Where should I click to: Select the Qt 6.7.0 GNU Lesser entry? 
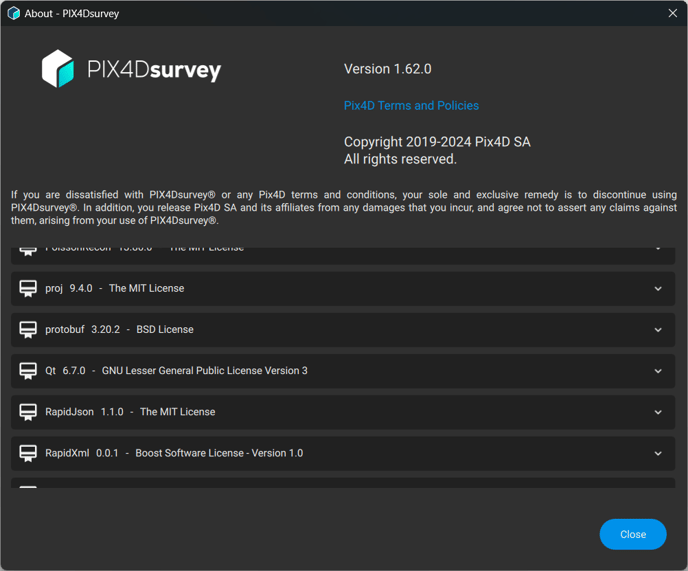[x=176, y=371]
